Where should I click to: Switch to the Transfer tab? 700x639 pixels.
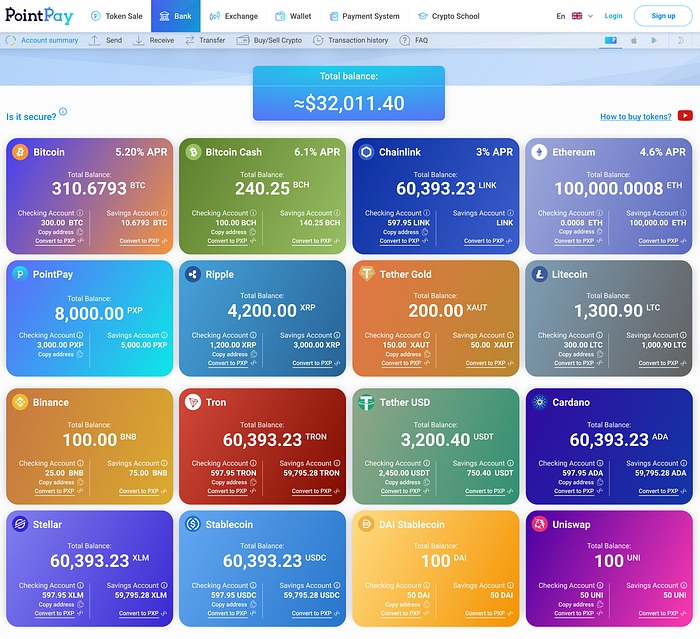tap(205, 40)
